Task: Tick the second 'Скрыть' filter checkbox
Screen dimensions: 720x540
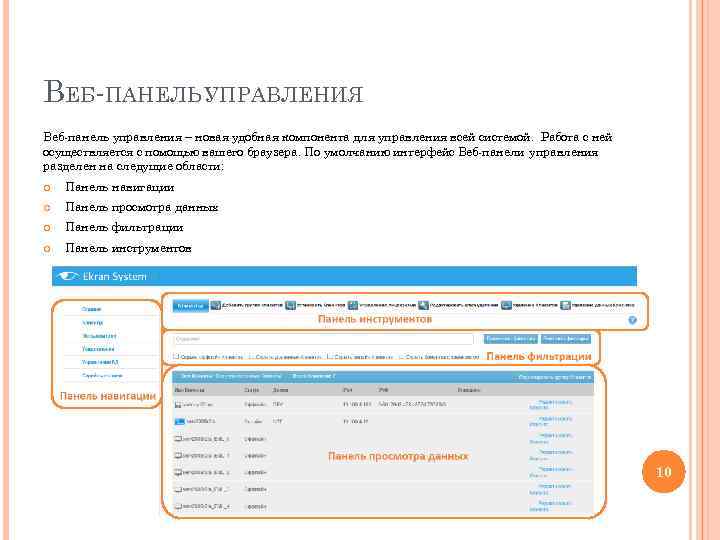Action: (x=251, y=356)
